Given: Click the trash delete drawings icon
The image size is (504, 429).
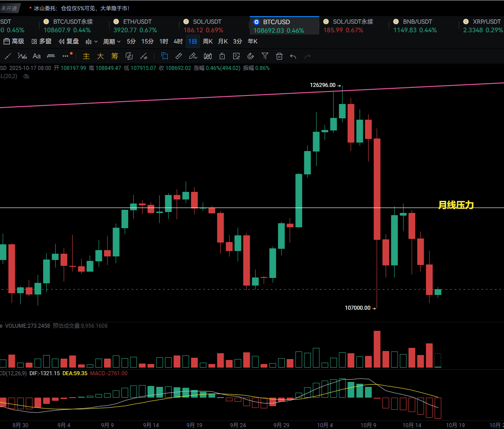Looking at the screenshot, I should (279, 56).
